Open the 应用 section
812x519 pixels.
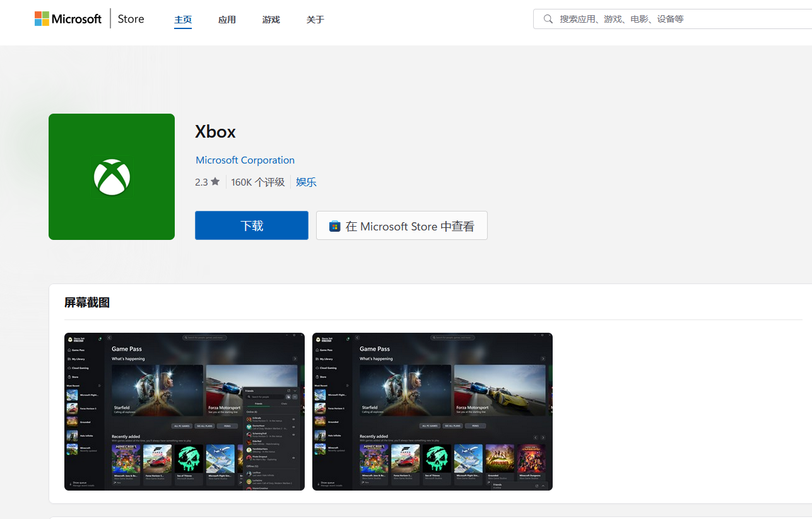click(x=227, y=20)
